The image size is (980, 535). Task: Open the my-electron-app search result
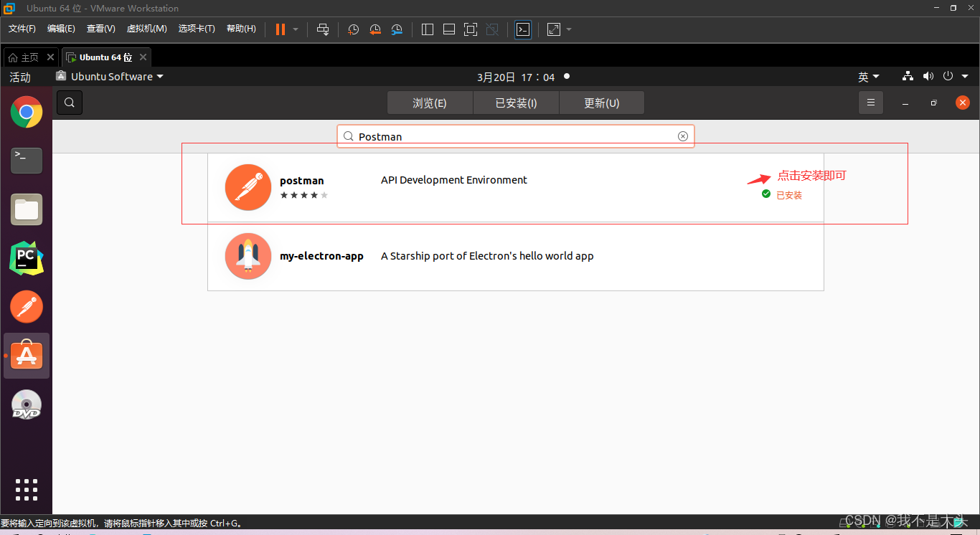tap(516, 257)
